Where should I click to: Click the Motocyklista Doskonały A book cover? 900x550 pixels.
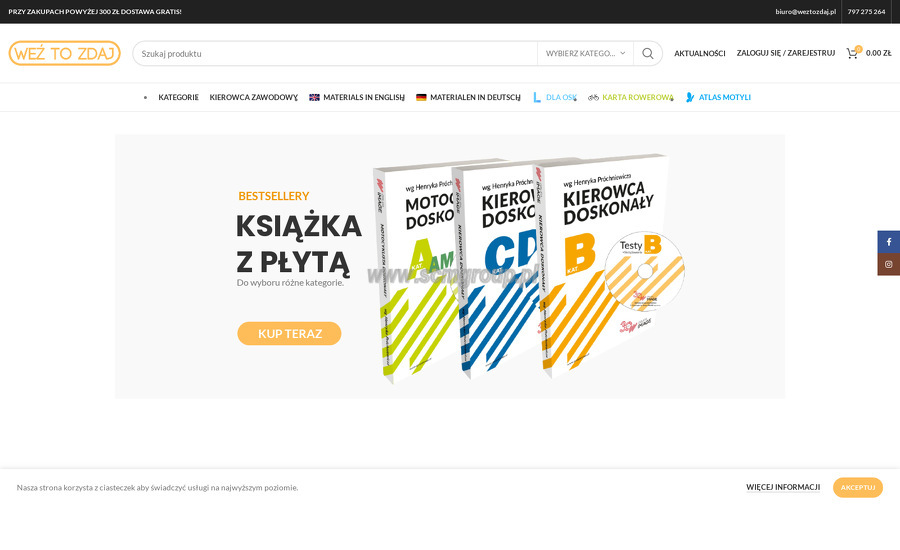[x=414, y=273]
